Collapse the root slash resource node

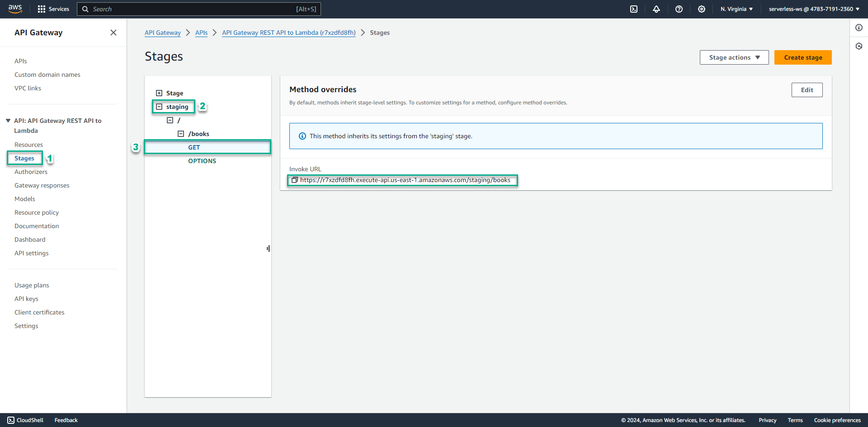170,120
